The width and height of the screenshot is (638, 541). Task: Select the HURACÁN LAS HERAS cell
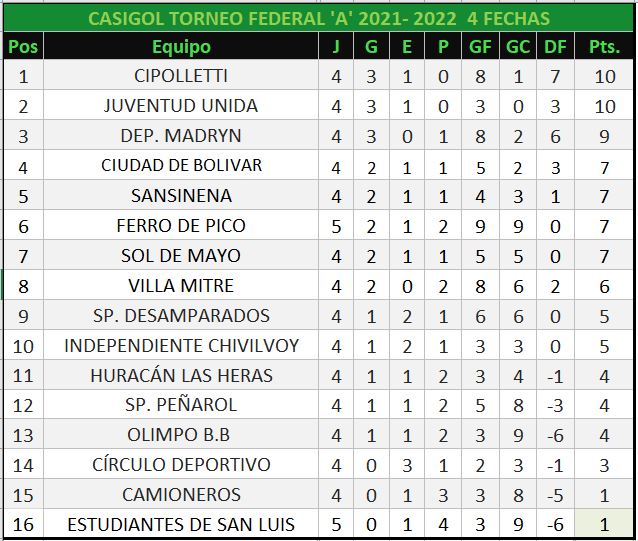pyautogui.click(x=181, y=376)
